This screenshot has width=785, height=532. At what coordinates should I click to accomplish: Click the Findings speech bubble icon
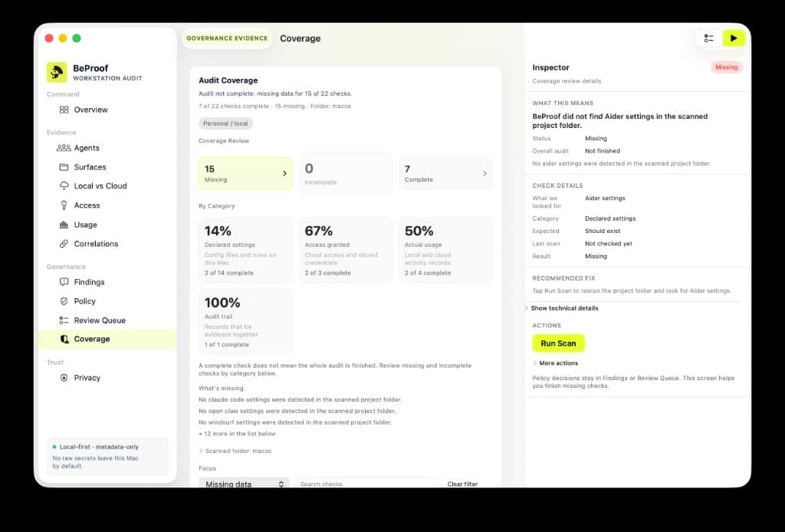(x=64, y=282)
